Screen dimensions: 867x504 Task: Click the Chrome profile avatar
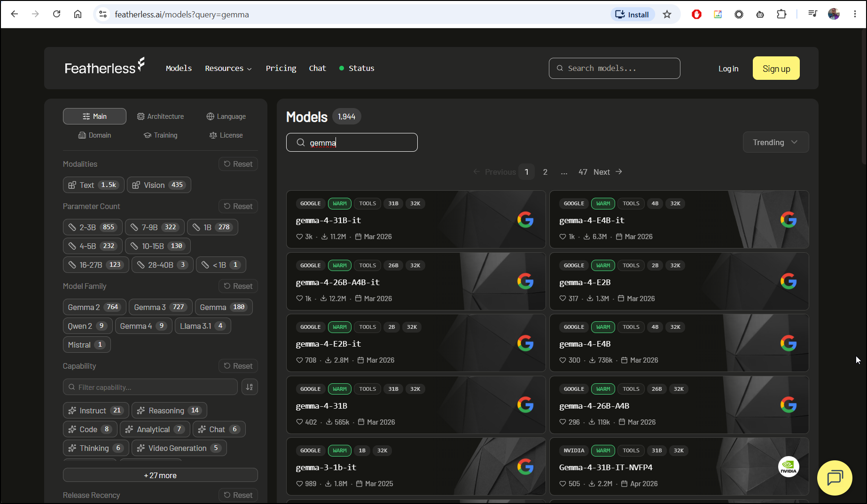click(x=834, y=15)
